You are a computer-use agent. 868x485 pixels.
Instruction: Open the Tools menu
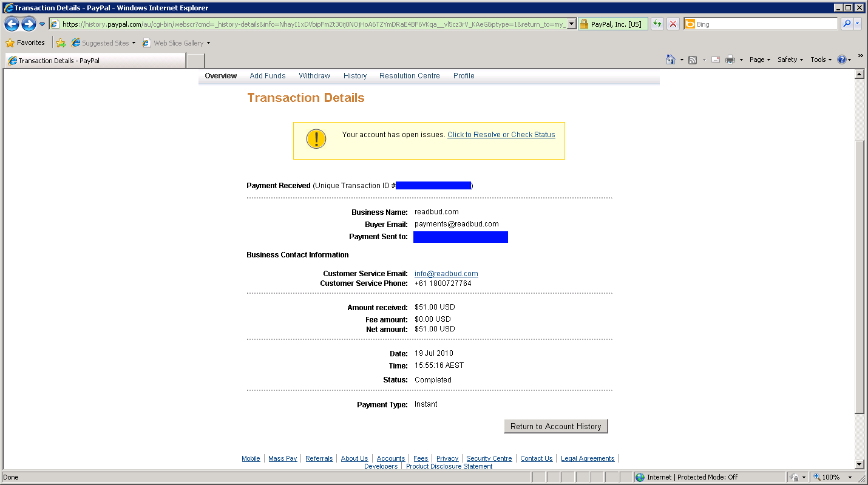821,59
